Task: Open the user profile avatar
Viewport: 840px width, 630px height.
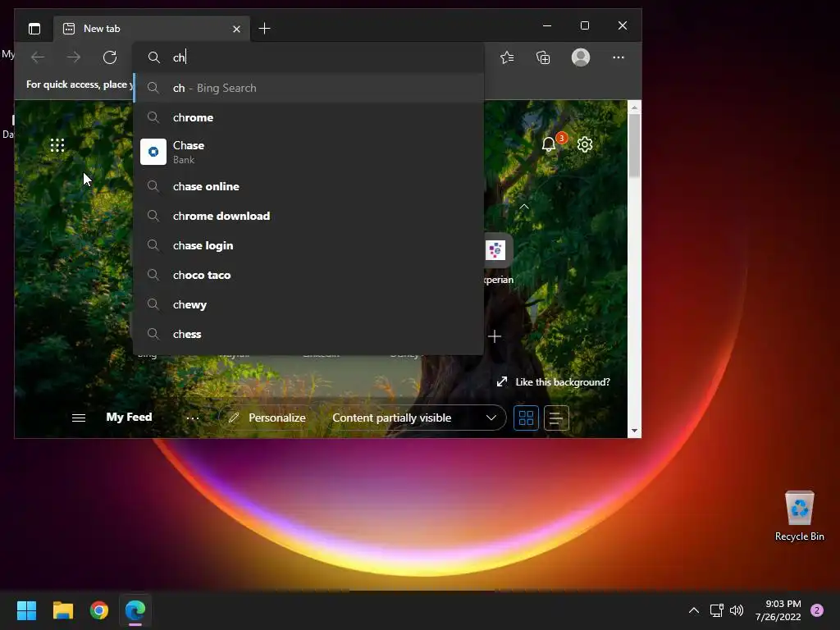Action: [x=581, y=57]
